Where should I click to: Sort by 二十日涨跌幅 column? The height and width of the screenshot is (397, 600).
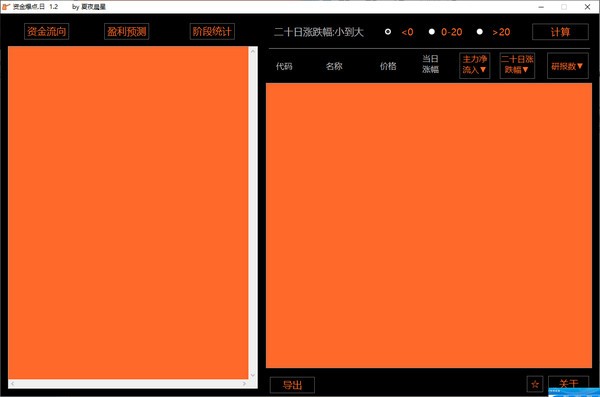[x=517, y=65]
